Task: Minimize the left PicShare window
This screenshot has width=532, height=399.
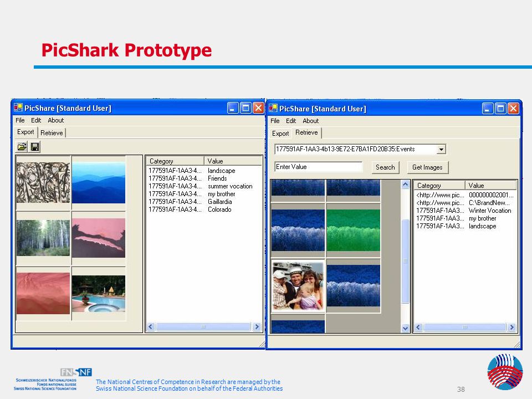Action: (233, 108)
